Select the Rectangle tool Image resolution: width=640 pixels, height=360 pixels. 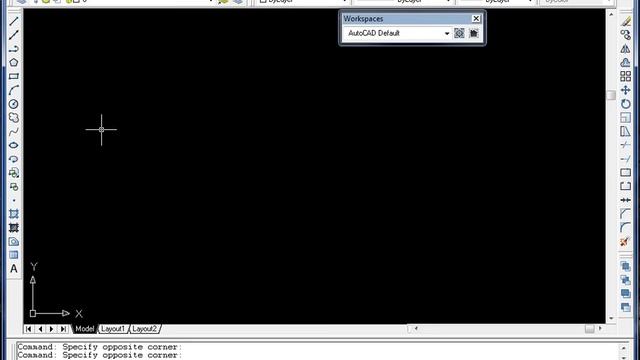(13, 76)
